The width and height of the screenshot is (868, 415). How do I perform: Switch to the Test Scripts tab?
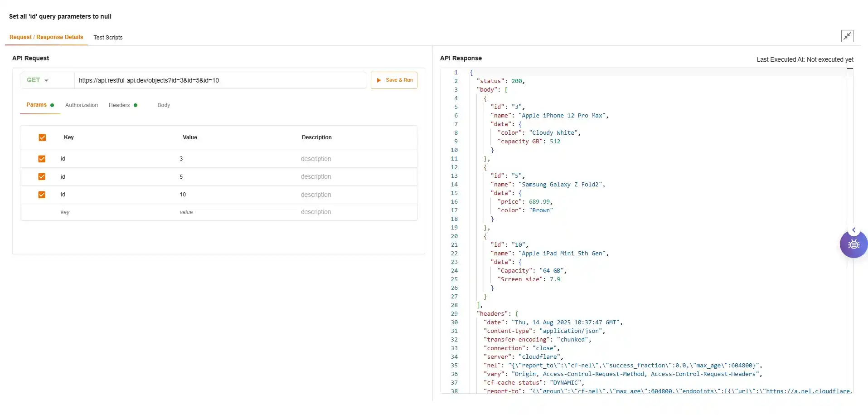coord(108,38)
